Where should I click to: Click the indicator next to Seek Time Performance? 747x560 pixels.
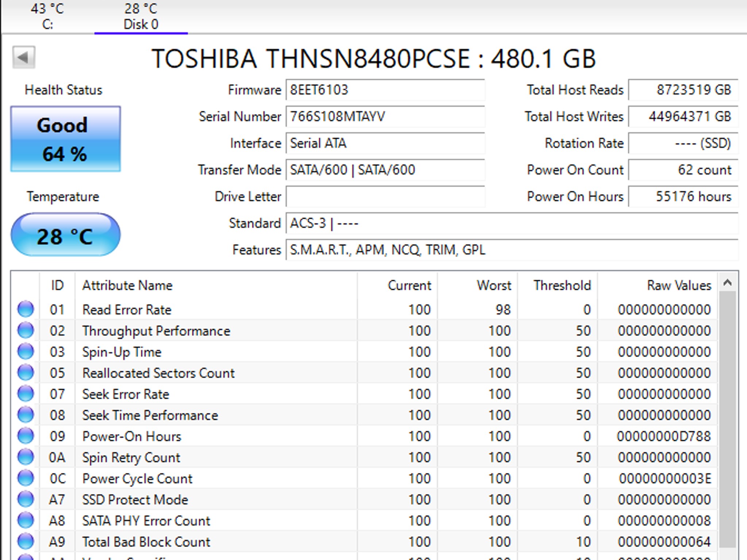point(26,415)
